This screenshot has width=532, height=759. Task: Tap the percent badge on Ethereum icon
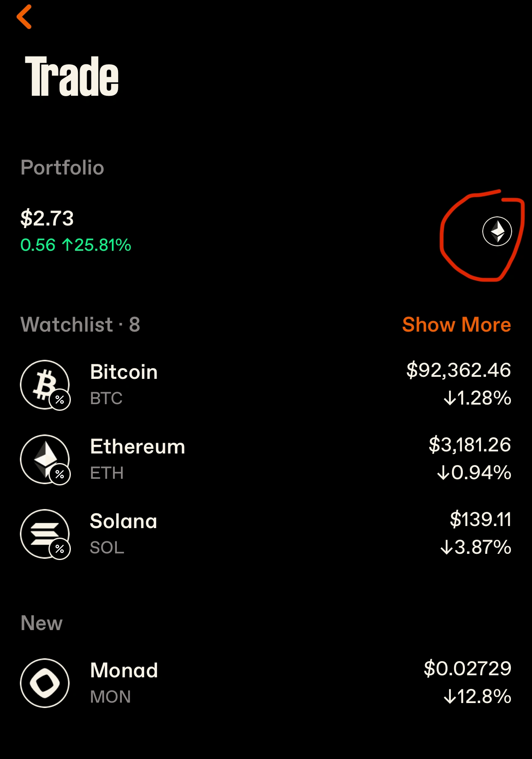point(60,475)
